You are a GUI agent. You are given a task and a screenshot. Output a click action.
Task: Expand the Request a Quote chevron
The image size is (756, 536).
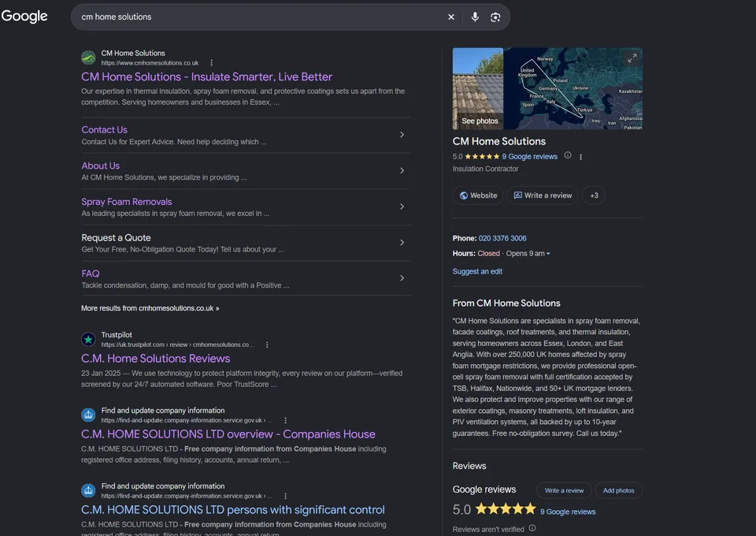click(x=402, y=242)
